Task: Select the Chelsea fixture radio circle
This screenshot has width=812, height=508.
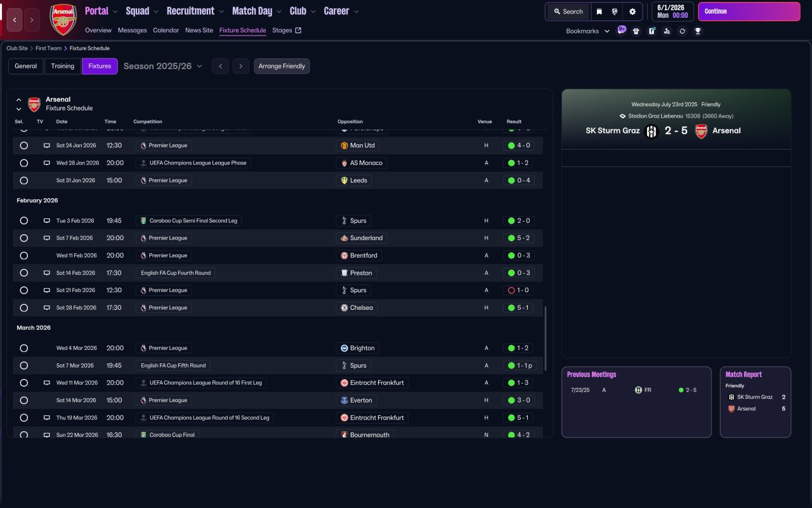Action: click(x=23, y=307)
